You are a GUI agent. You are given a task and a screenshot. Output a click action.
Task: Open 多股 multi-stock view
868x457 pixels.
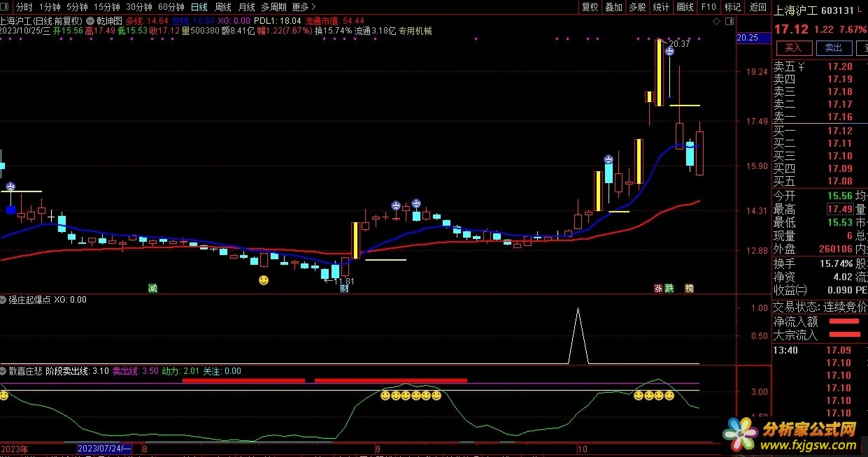[x=637, y=7]
